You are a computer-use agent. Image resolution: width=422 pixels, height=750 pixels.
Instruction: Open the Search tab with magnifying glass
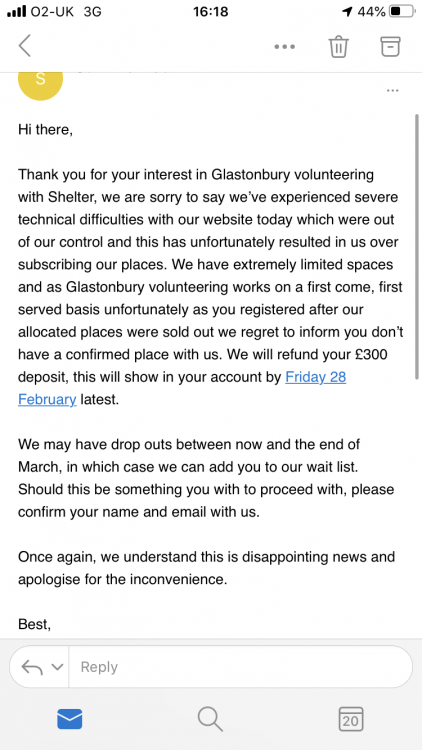pos(211,719)
